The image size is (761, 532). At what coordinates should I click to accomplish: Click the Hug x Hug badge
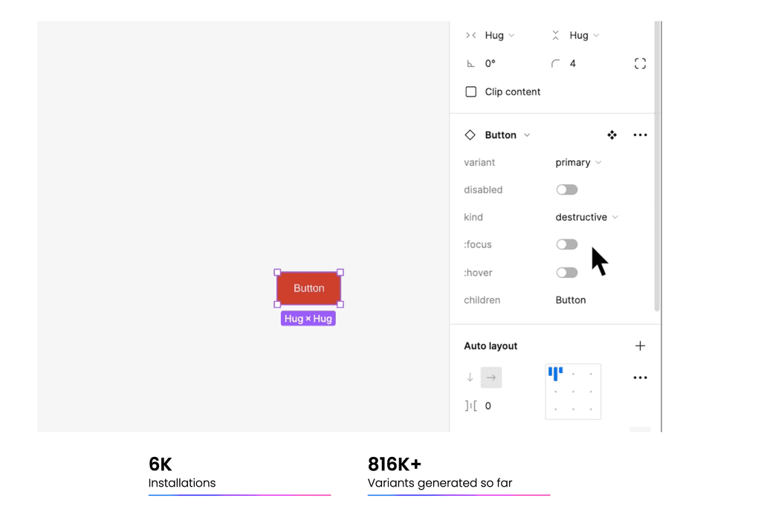point(308,318)
